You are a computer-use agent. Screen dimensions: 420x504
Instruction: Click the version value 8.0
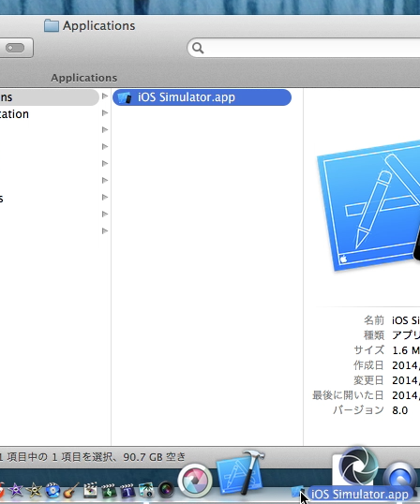(400, 410)
